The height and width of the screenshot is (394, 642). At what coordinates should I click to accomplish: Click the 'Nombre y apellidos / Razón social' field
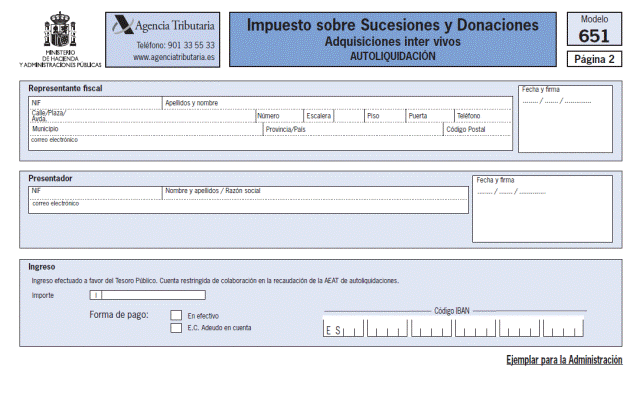point(315,193)
